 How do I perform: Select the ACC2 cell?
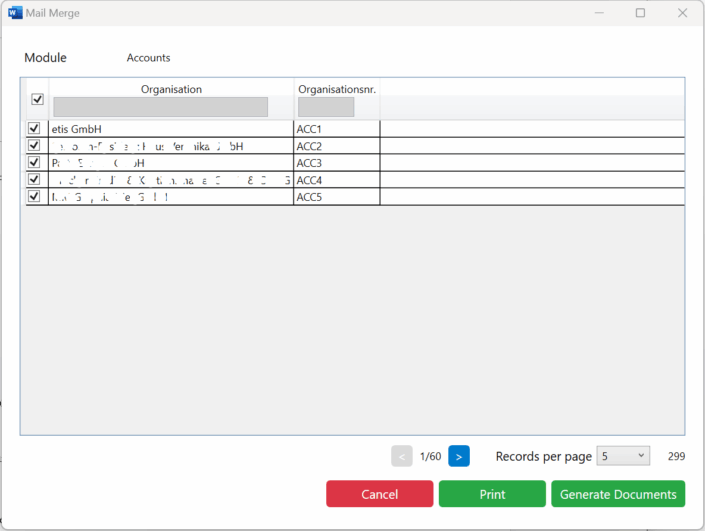(337, 146)
